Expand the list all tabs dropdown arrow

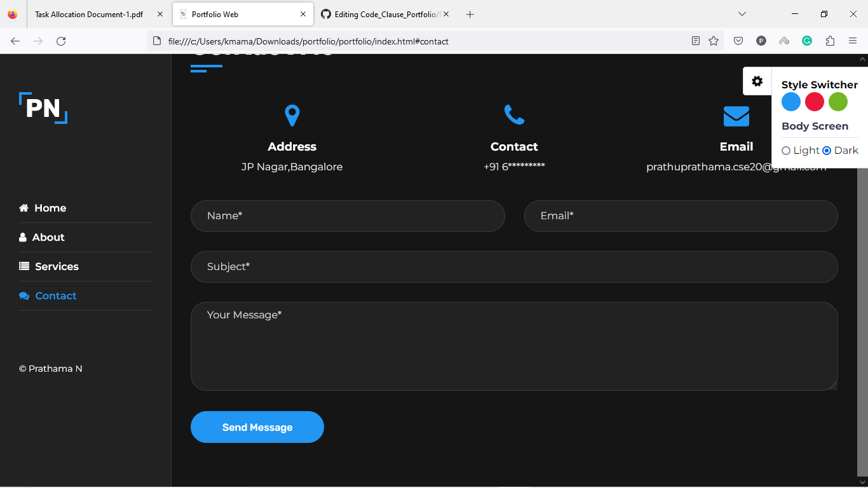[742, 14]
